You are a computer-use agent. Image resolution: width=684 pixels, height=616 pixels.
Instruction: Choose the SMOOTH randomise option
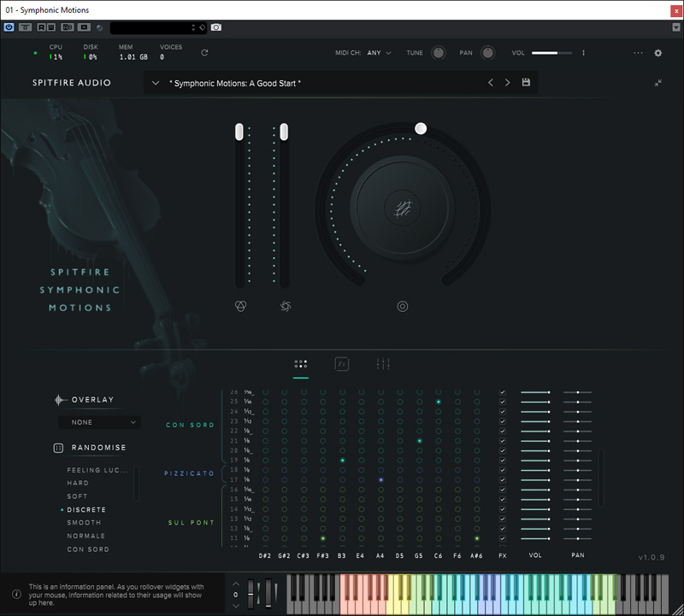(84, 523)
